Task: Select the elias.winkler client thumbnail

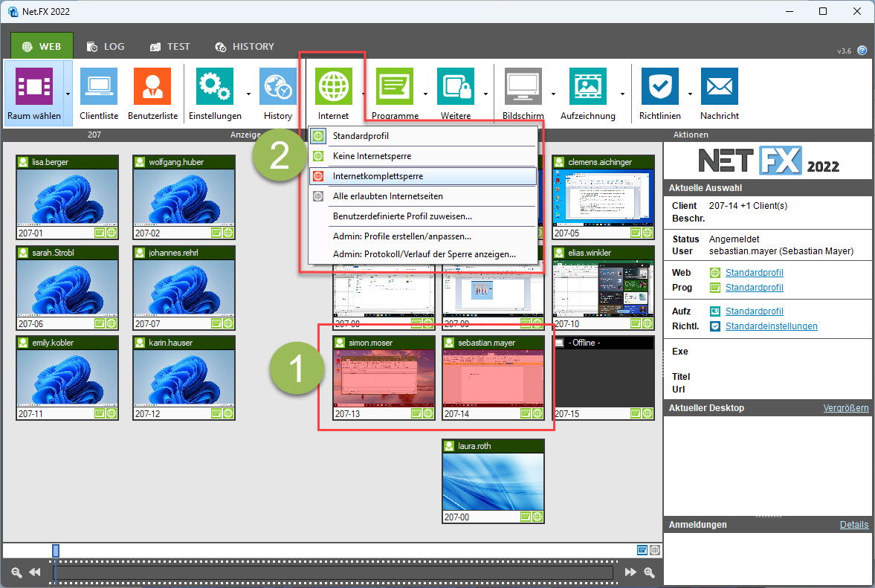Action: pyautogui.click(x=603, y=288)
